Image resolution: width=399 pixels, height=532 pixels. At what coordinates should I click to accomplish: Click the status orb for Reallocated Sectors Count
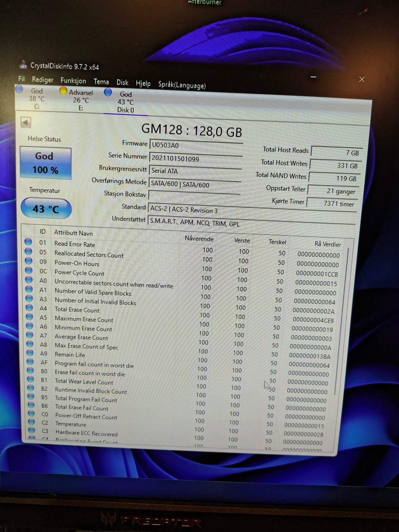point(28,251)
